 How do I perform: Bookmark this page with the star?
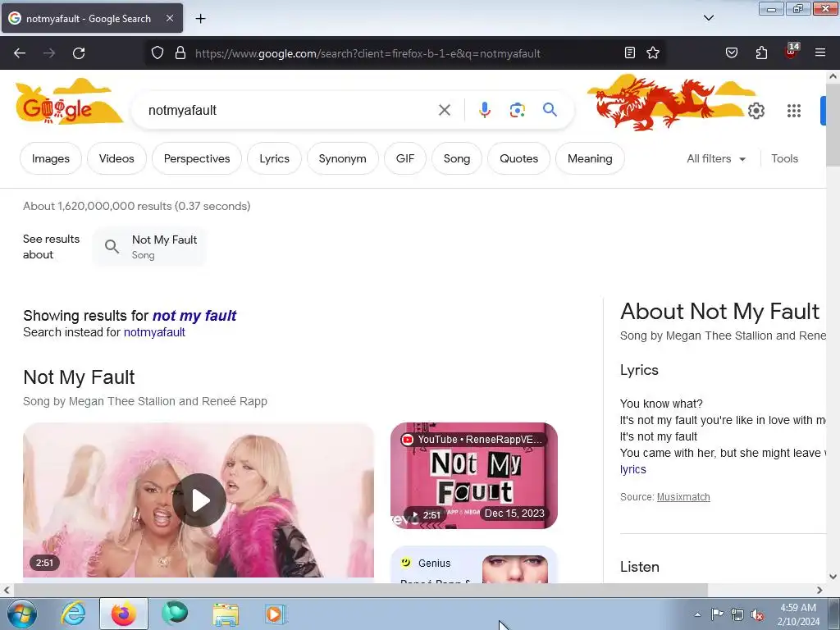652,52
